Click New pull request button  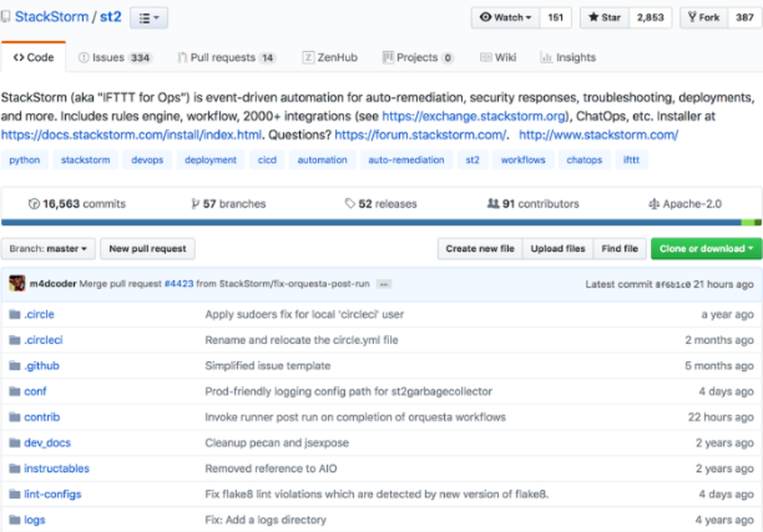coord(147,249)
